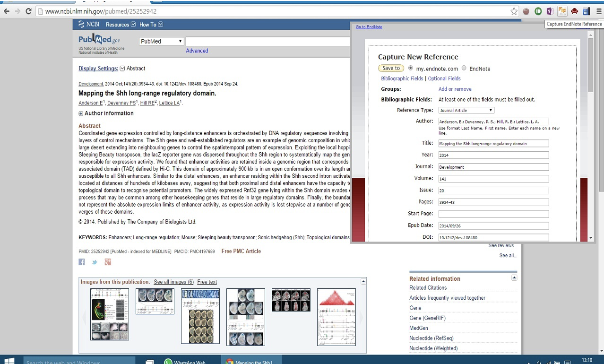Go back using the browser back arrow

click(6, 11)
